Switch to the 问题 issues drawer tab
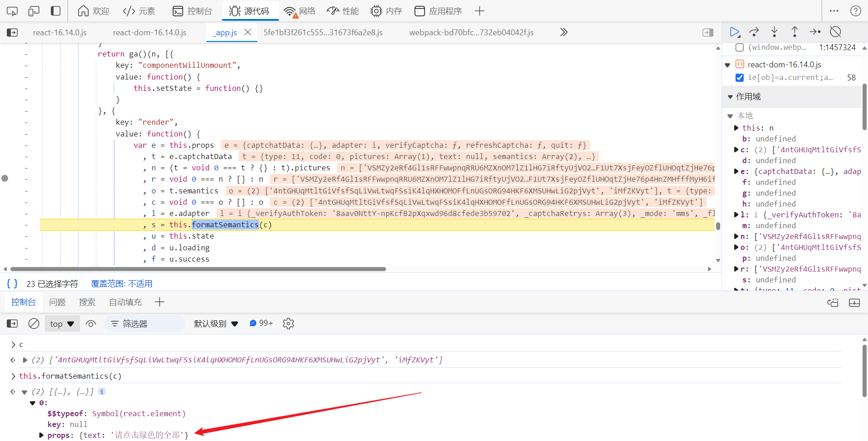This screenshot has height=441, width=868. pos(57,302)
